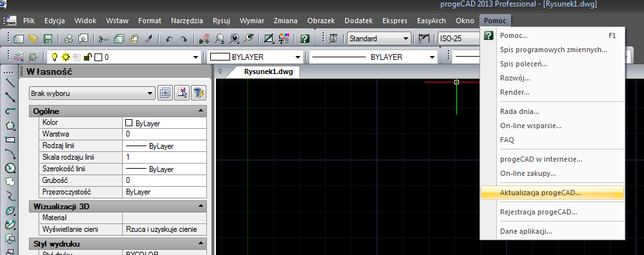Open the layer manager stack icon
Screen dimensions: 644x255
(19, 57)
